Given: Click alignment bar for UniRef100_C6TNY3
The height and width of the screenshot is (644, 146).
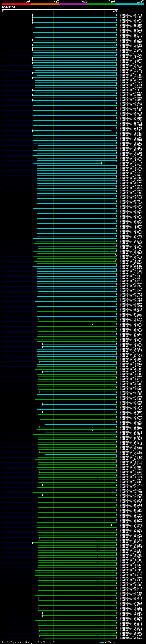Looking at the screenshot, I should click(75, 15).
